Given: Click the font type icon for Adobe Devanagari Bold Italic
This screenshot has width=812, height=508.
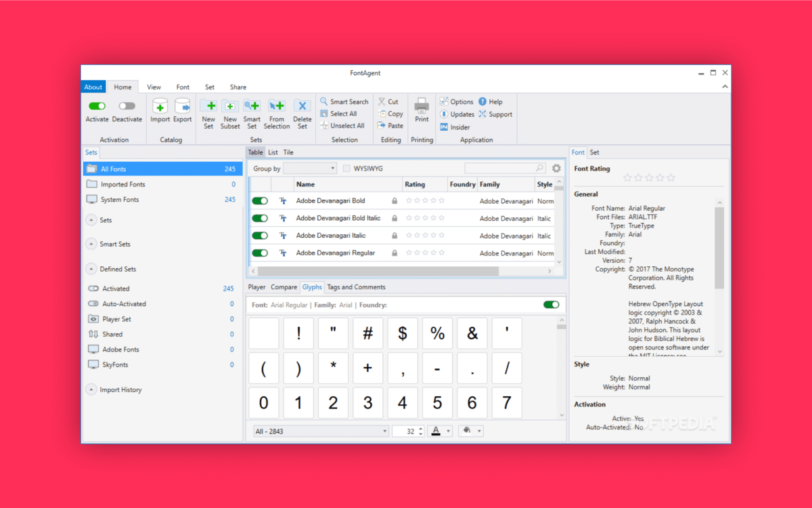Looking at the screenshot, I should (x=283, y=218).
